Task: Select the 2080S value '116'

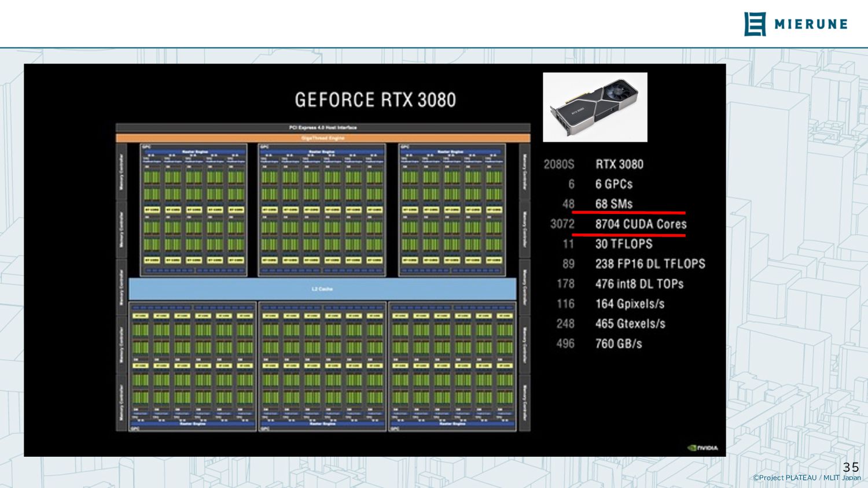Action: [565, 304]
